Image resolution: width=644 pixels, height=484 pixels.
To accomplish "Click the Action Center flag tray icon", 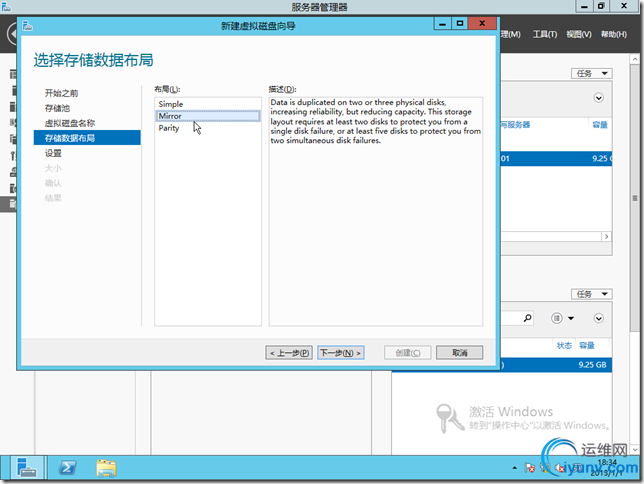I will [529, 468].
